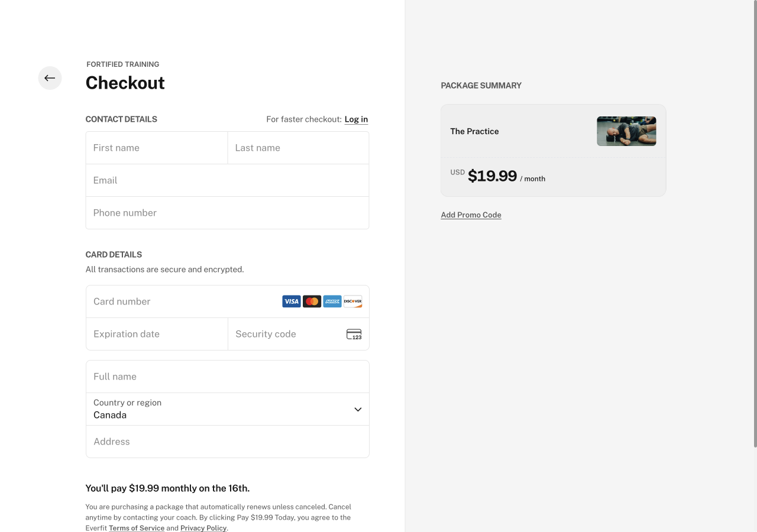Select the Email input field

[228, 180]
